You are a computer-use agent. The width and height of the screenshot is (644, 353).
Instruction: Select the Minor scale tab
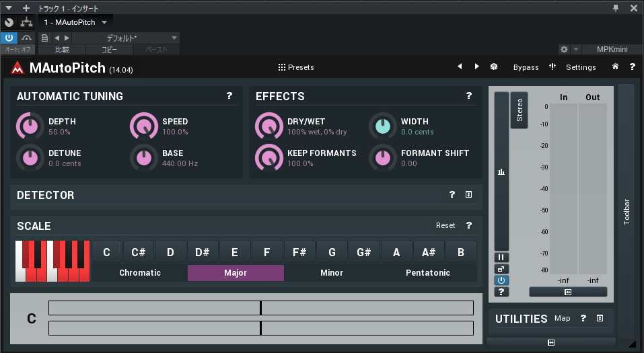332,273
